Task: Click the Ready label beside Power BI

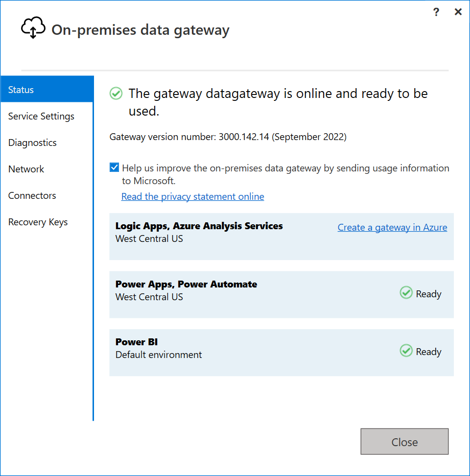Action: (x=429, y=351)
